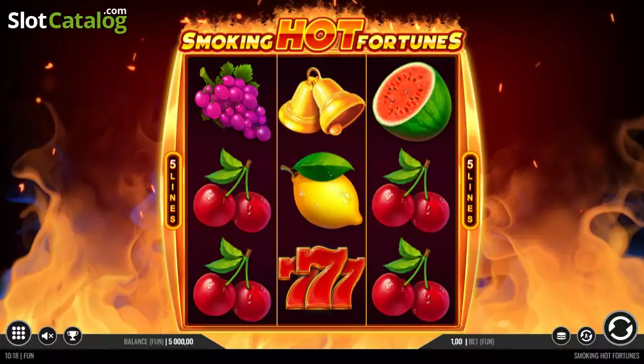Select the grapes symbol on reel one
The height and width of the screenshot is (364, 644).
pyautogui.click(x=233, y=101)
